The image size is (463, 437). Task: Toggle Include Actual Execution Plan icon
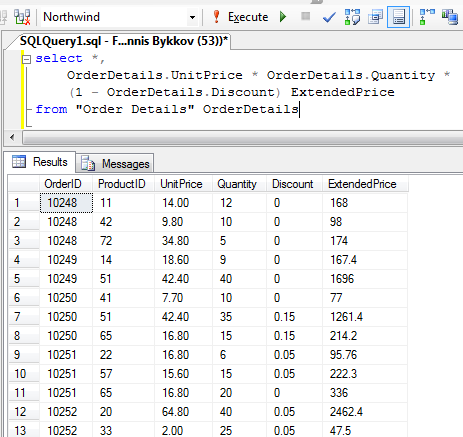coord(427,17)
